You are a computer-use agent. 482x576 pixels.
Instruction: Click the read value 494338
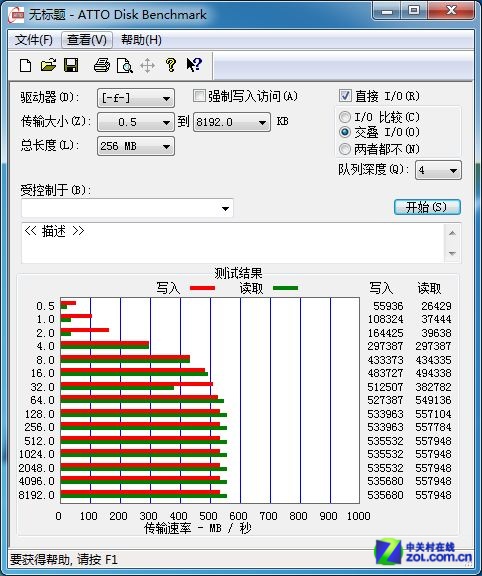(x=434, y=373)
